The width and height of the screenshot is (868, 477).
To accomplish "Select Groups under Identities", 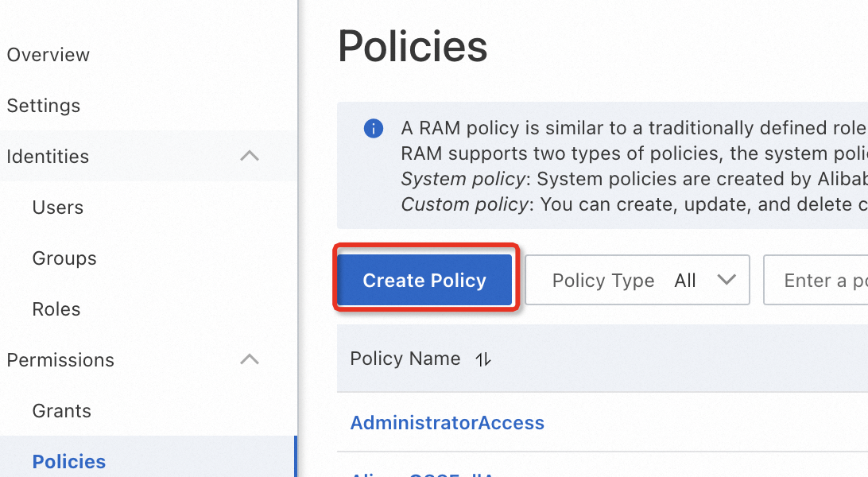I will [x=64, y=258].
